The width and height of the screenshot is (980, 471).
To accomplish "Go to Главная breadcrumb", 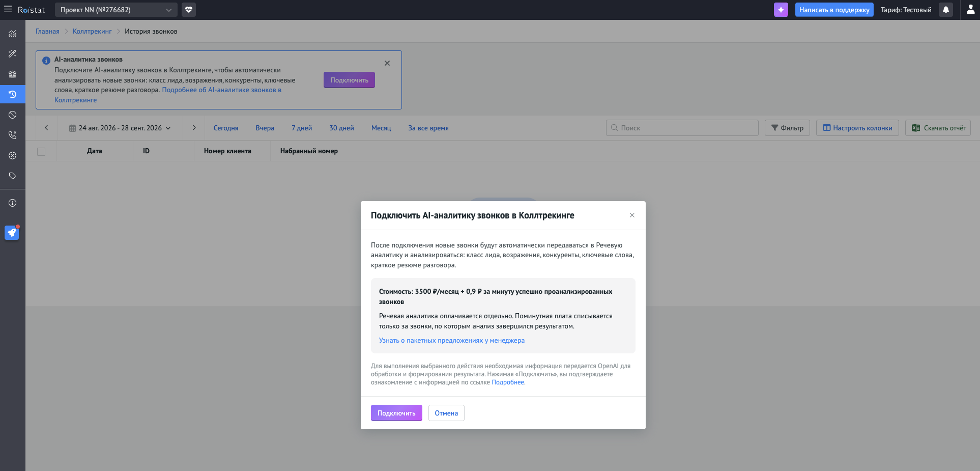I will pos(47,32).
